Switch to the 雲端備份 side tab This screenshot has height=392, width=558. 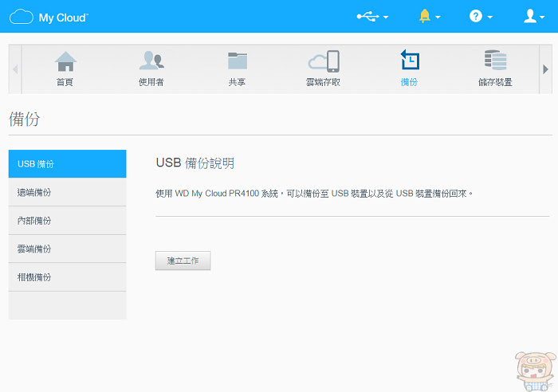67,249
